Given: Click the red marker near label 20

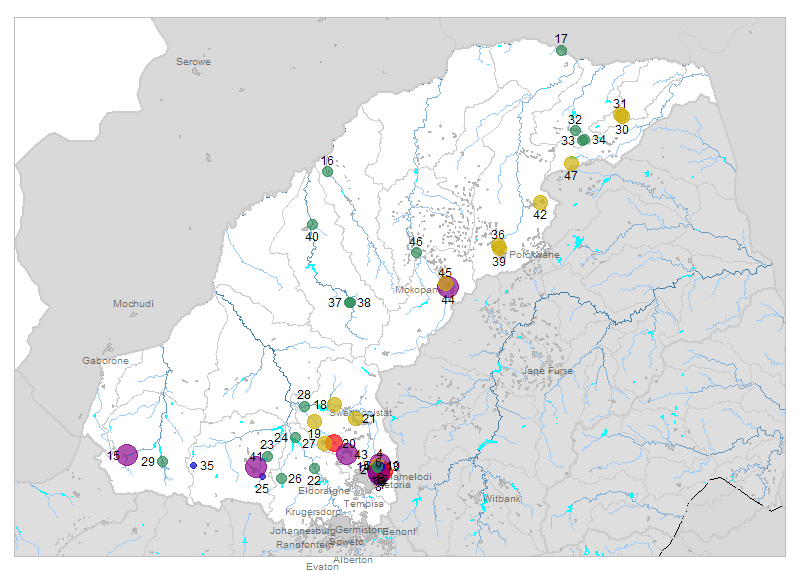Looking at the screenshot, I should pos(334,443).
